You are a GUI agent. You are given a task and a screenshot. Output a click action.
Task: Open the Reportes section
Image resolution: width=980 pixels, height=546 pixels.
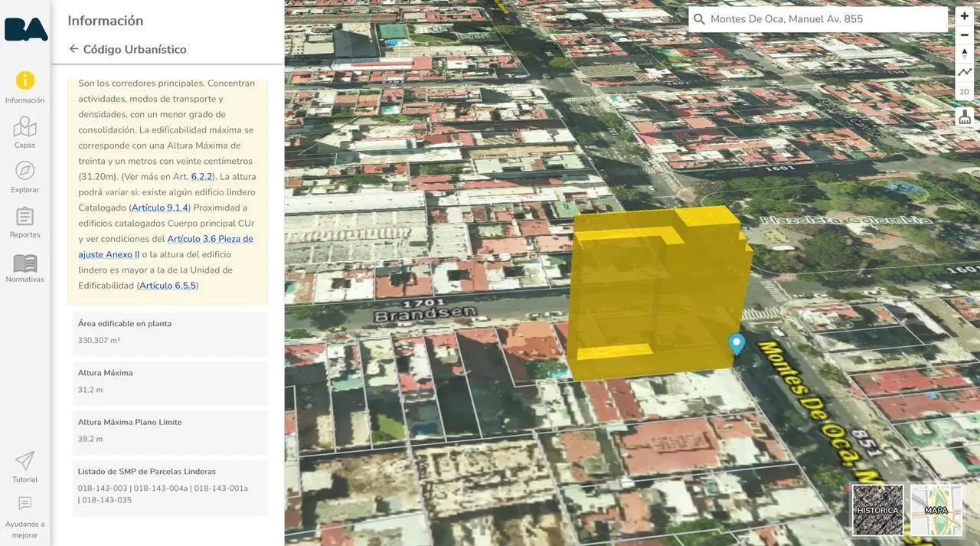tap(24, 222)
